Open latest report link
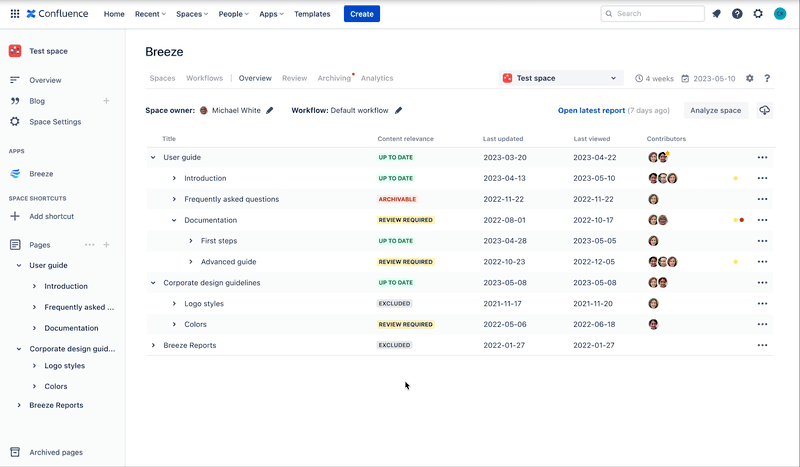The width and height of the screenshot is (800, 467). [x=591, y=110]
